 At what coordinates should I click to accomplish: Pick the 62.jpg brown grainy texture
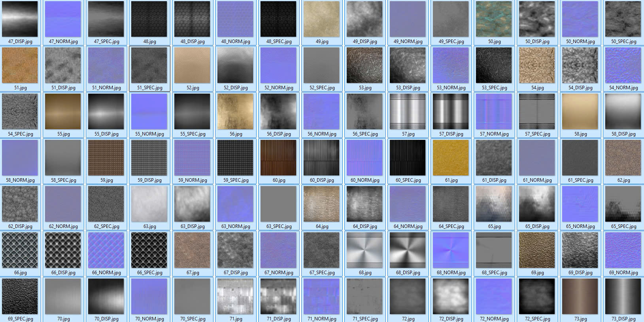623,158
